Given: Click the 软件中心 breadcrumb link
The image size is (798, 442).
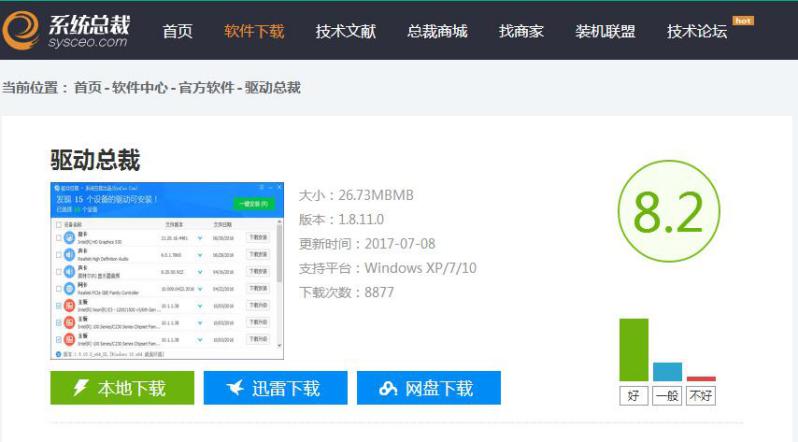Looking at the screenshot, I should click(x=139, y=88).
